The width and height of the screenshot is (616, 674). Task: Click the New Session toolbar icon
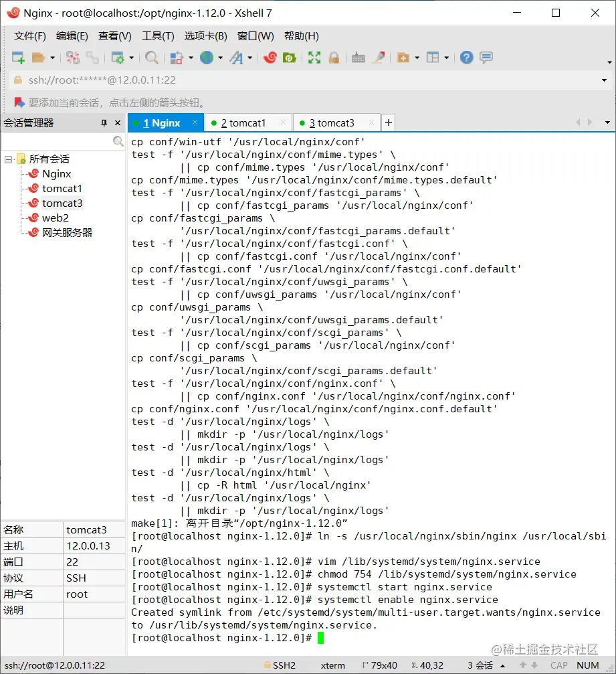point(18,58)
